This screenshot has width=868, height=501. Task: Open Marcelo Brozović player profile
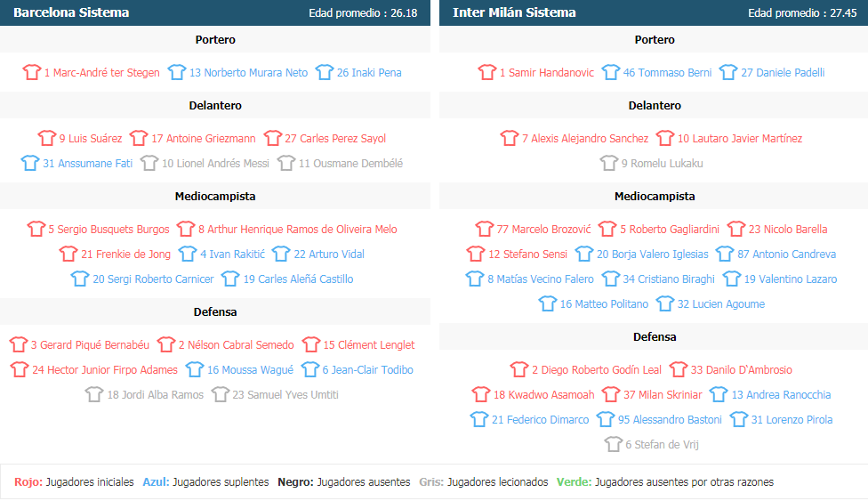(x=543, y=230)
